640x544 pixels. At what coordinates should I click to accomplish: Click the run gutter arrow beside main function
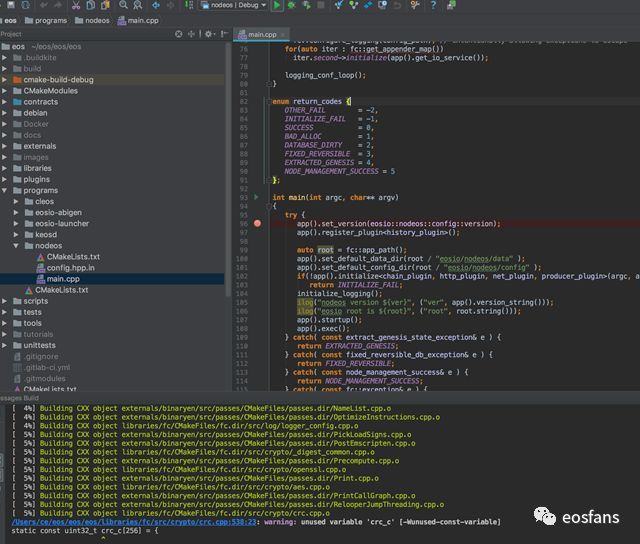point(256,197)
